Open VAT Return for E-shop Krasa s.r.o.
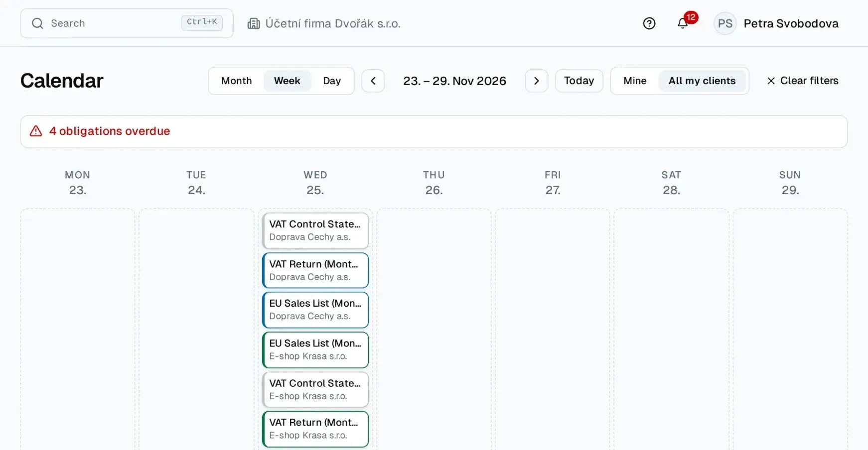 (x=315, y=429)
